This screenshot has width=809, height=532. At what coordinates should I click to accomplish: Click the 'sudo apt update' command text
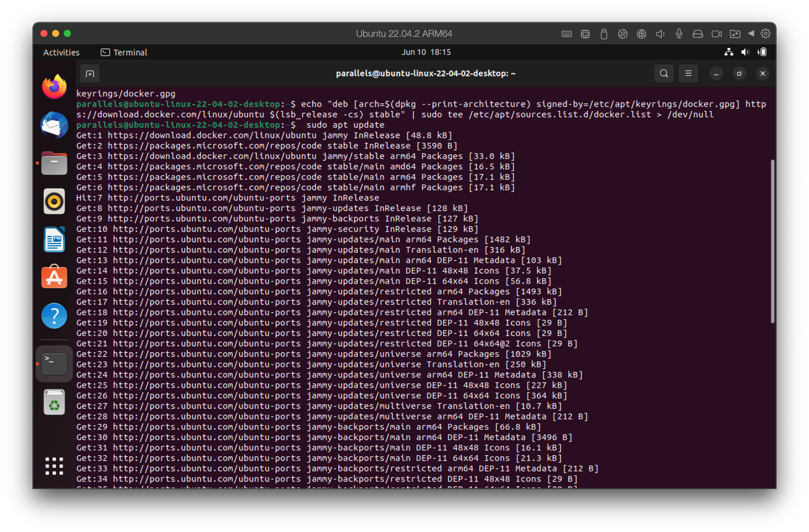345,125
